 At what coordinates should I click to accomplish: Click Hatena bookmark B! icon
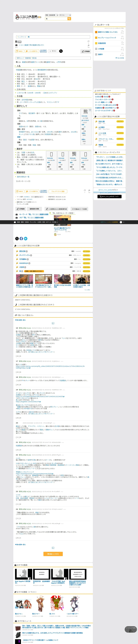(26, 238)
